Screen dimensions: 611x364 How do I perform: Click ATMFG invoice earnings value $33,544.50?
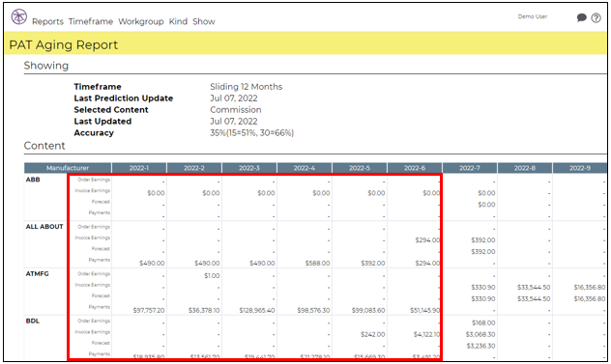534,288
